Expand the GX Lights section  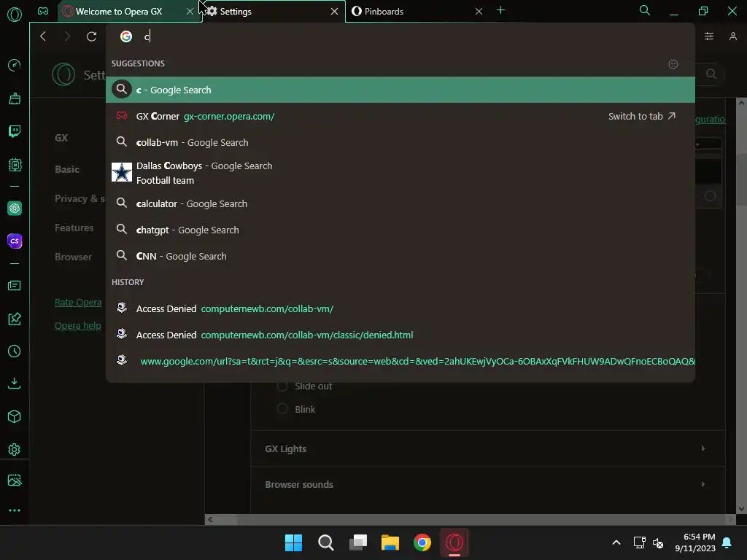click(x=488, y=448)
